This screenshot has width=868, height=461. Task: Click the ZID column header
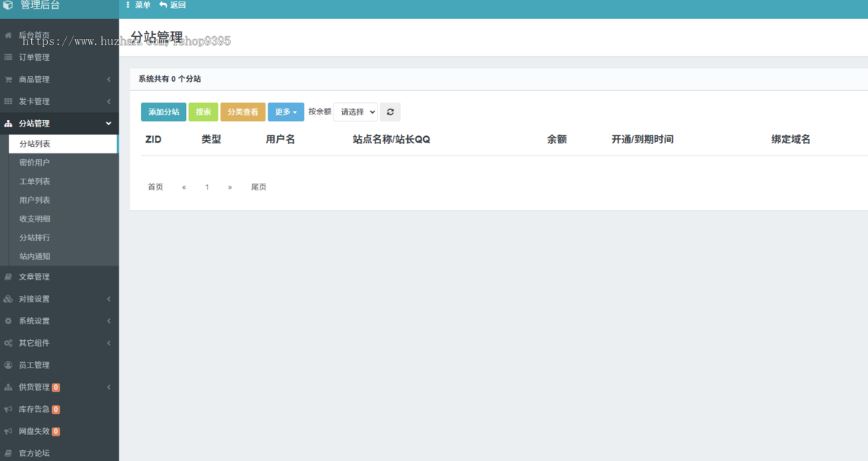click(153, 139)
